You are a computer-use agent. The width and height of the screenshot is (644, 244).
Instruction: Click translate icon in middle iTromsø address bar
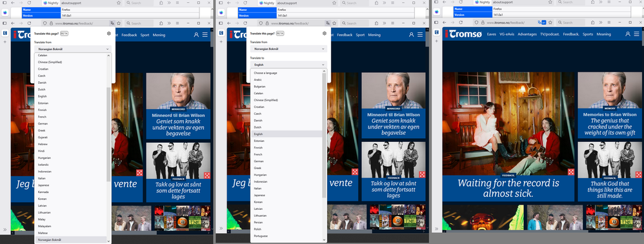(x=327, y=23)
